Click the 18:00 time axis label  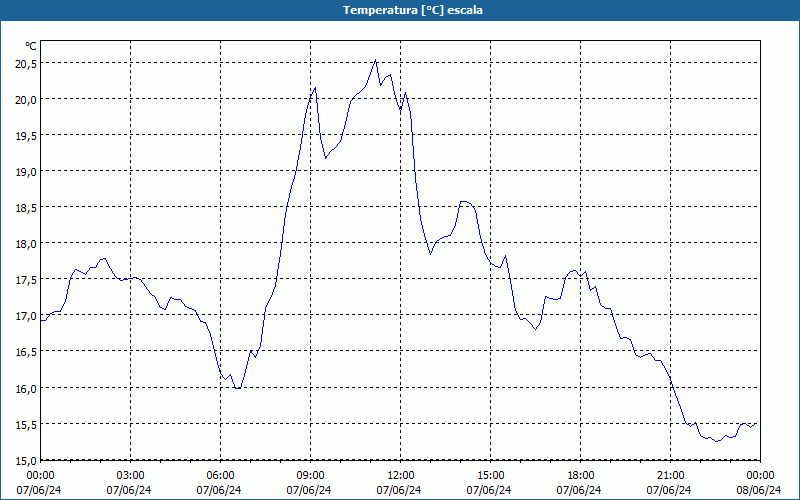581,476
